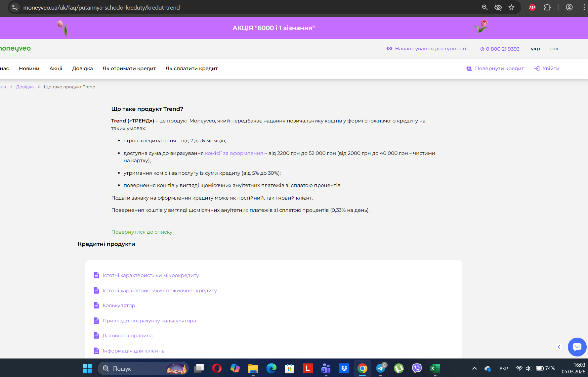Launch Opera browser from taskbar
The height and width of the screenshot is (377, 588).
[217, 368]
